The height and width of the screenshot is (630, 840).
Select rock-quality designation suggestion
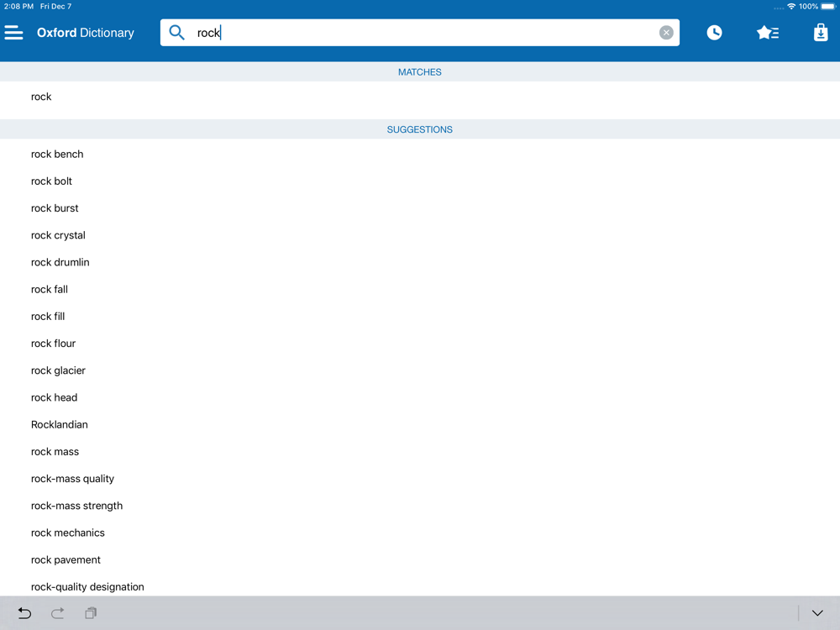pos(420,586)
